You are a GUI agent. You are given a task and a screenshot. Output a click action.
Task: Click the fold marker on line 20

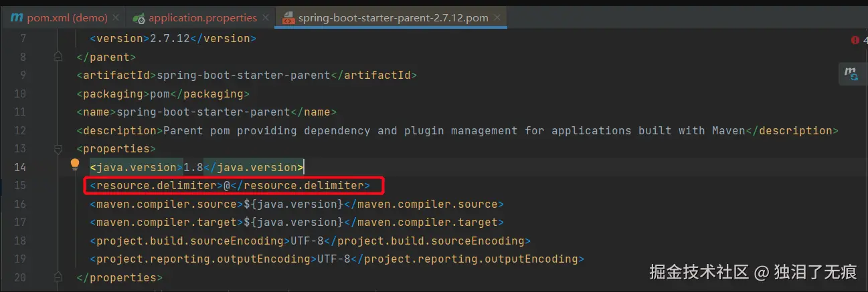point(58,277)
